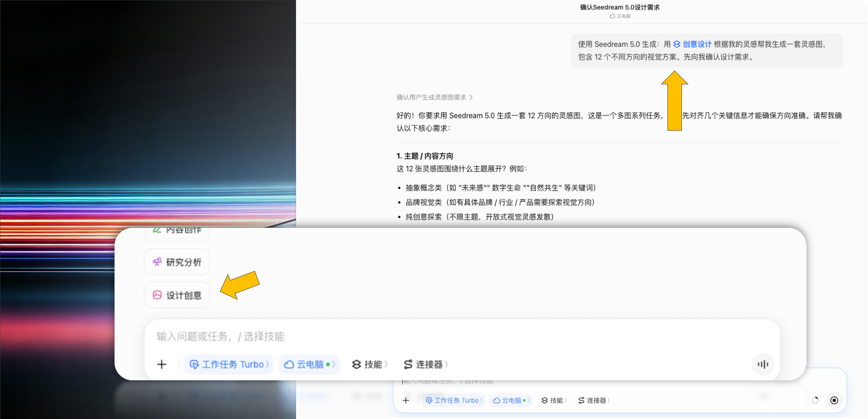Click the scissor-like icon beside 创意设计 in the user message

click(677, 44)
